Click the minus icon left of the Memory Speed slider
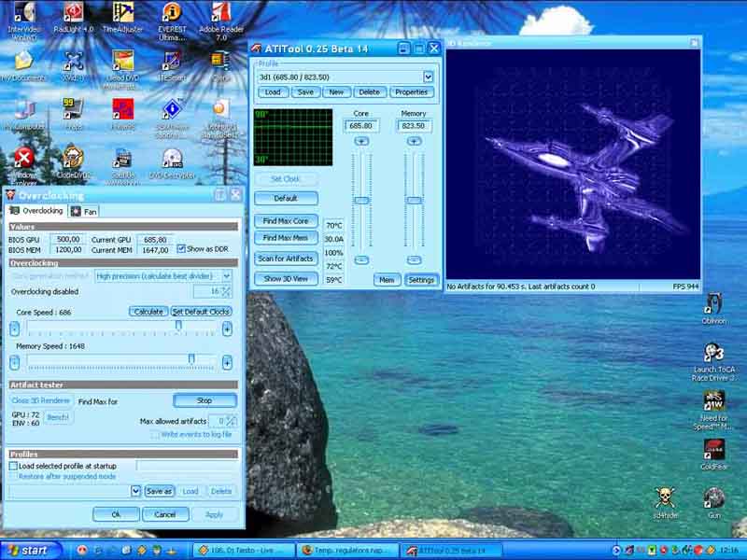The width and height of the screenshot is (747, 560). [x=15, y=362]
